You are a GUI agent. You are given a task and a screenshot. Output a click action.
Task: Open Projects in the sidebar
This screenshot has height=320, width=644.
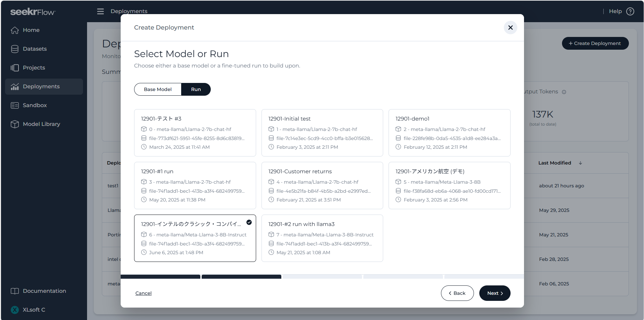(x=44, y=68)
